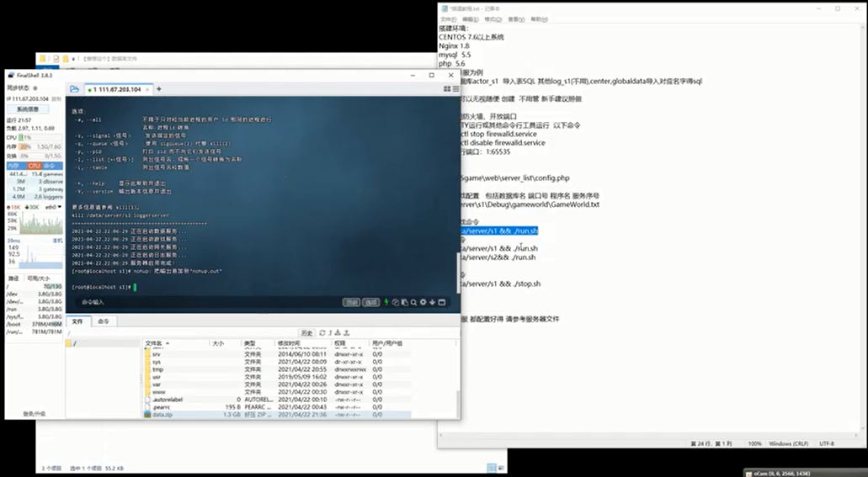The image size is (868, 477).
Task: Open the 文件(F) menu in Notepad
Action: 449,19
